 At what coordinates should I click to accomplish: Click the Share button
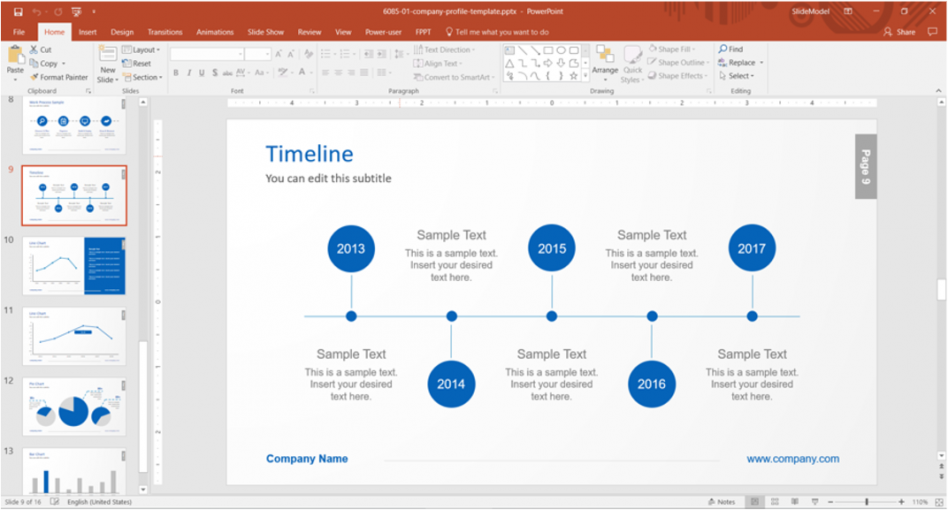pos(900,32)
